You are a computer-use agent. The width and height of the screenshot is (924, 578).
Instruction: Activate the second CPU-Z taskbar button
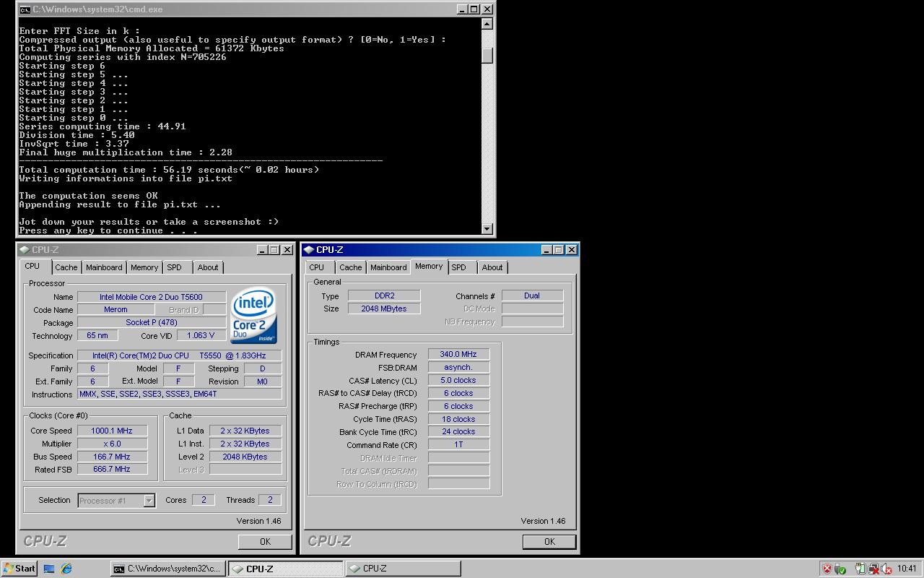click(x=403, y=569)
